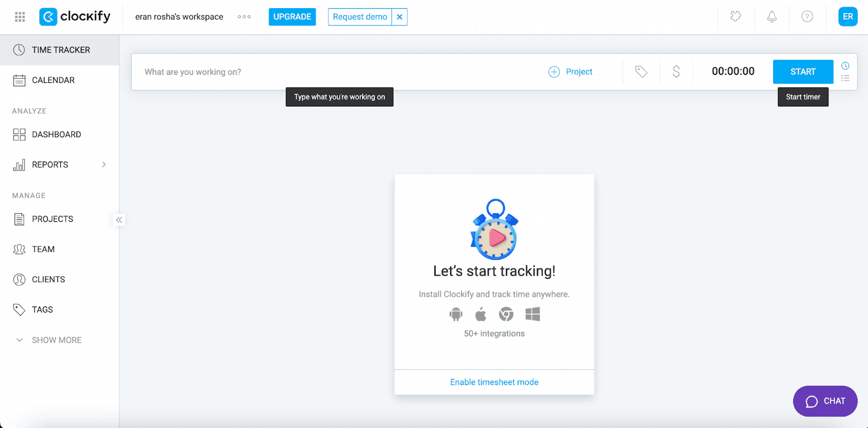Expand Show More in sidebar

tap(56, 340)
